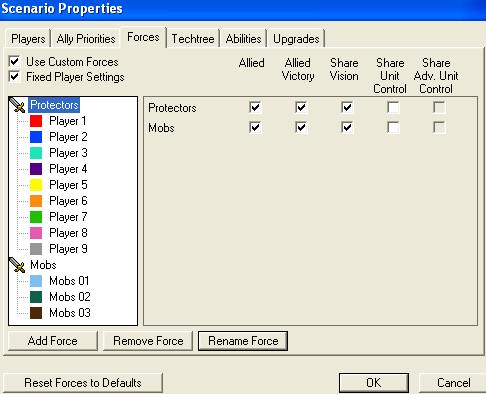The width and height of the screenshot is (486, 394).
Task: Switch to the Upgrades tab
Action: [296, 39]
